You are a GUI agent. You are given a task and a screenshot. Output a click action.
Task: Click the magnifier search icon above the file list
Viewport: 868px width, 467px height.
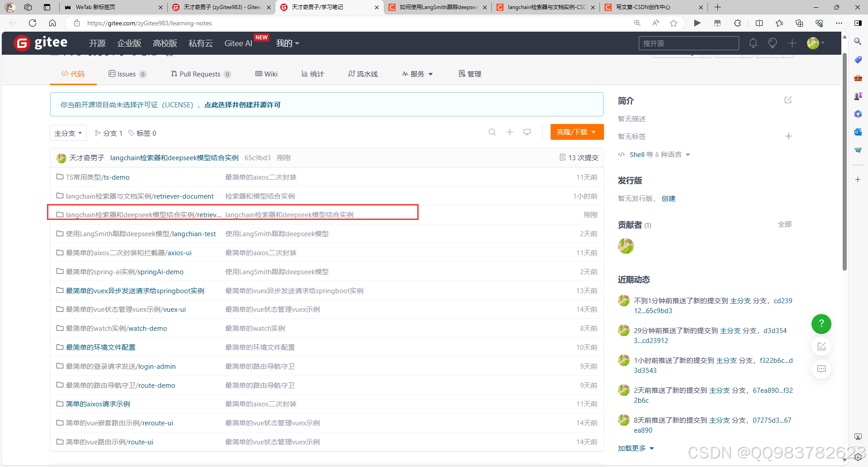coord(492,132)
